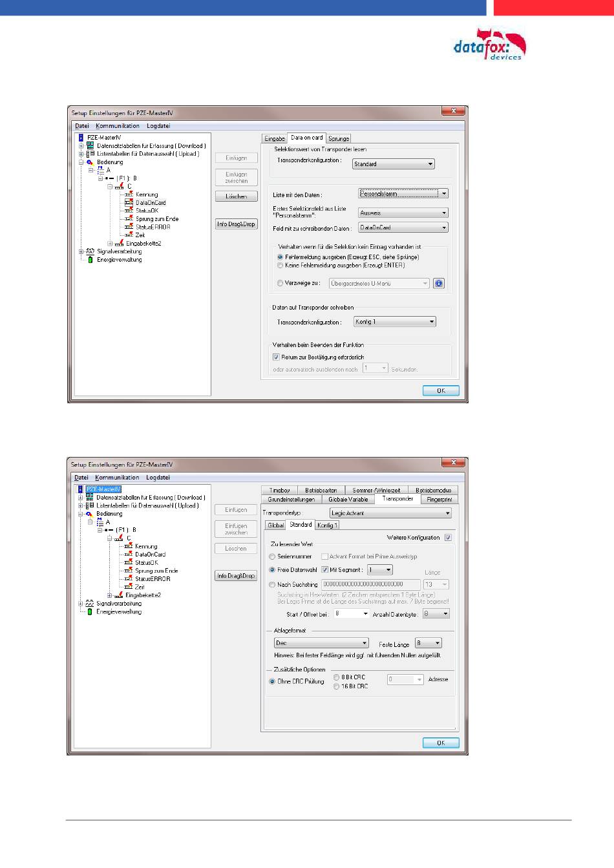Open the Fingerprint tab
Image resolution: width=614 pixels, height=868 pixels.
click(x=439, y=500)
